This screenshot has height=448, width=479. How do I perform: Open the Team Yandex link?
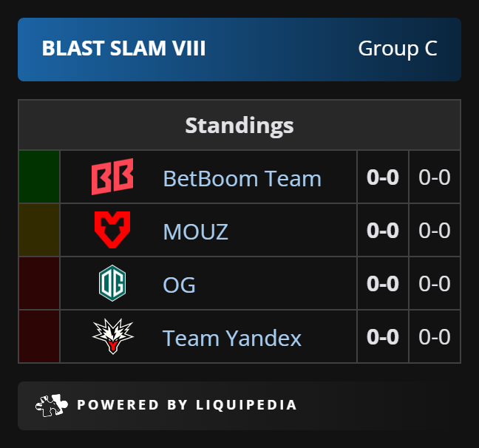(x=232, y=339)
